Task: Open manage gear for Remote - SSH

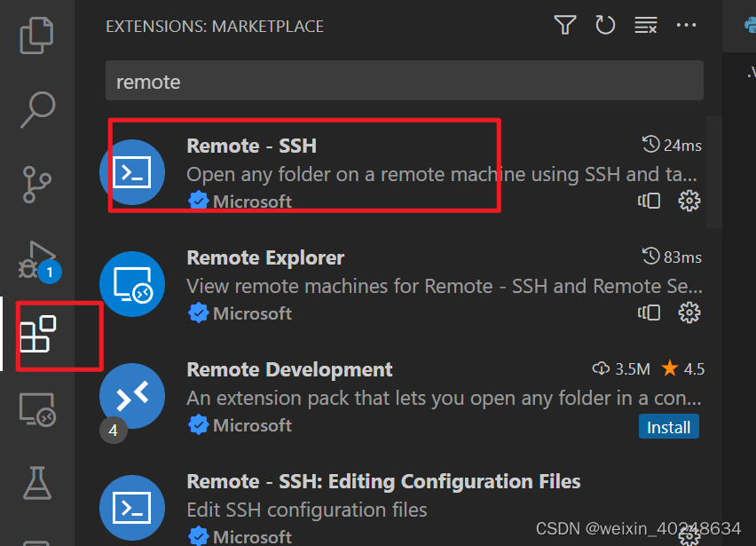Action: (x=689, y=201)
